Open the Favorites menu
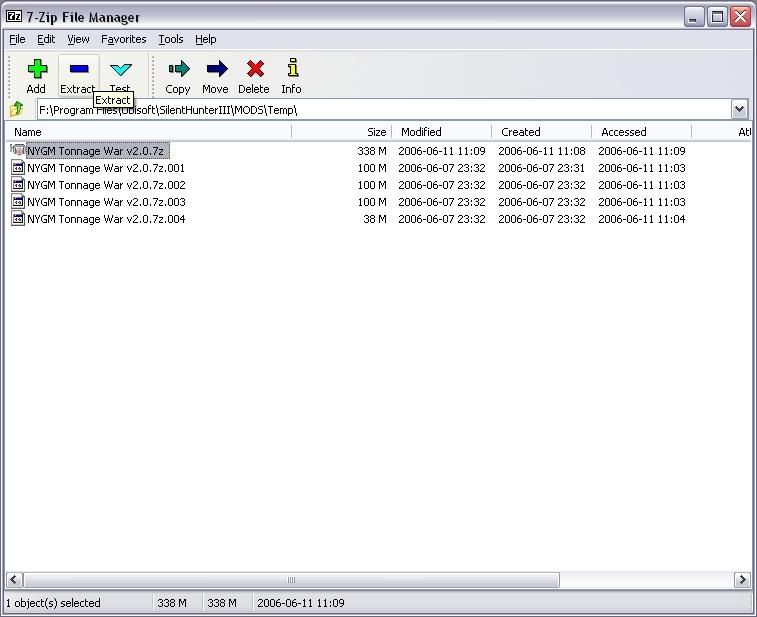Screen dimensions: 757x617 [x=124, y=39]
